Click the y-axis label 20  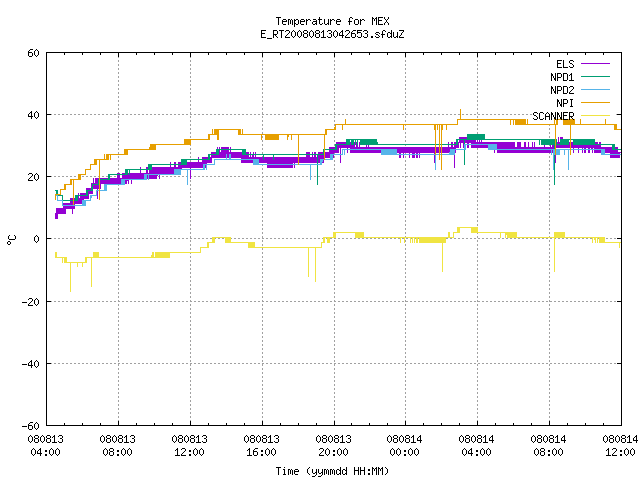click(33, 177)
